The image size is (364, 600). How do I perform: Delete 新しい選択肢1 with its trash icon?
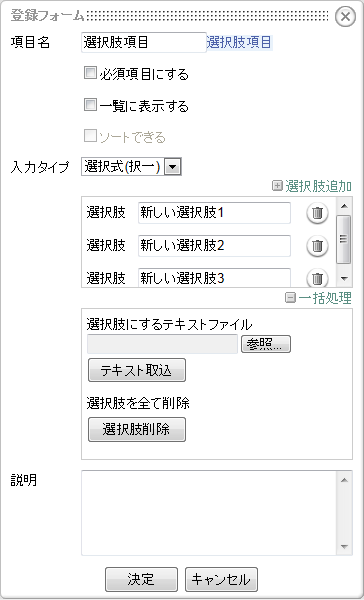point(317,213)
